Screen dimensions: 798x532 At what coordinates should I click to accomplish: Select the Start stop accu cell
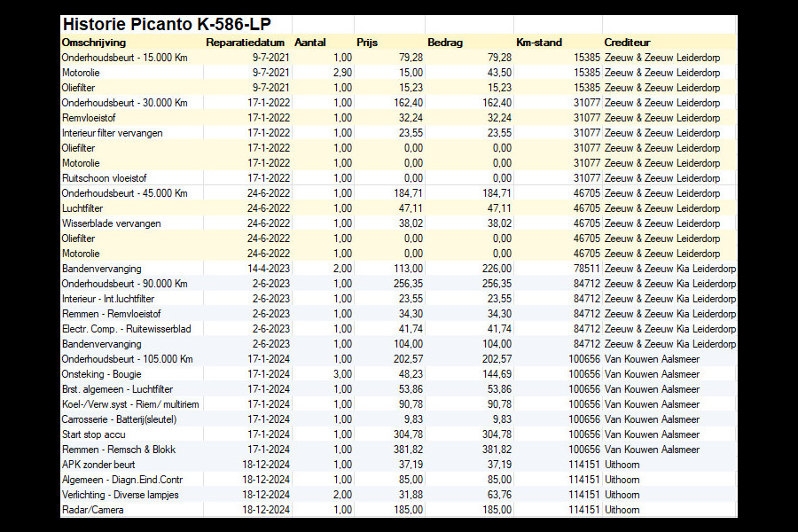[94, 434]
